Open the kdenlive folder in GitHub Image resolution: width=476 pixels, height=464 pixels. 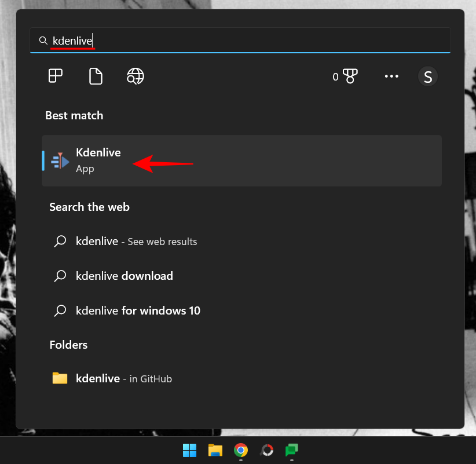[241, 379]
